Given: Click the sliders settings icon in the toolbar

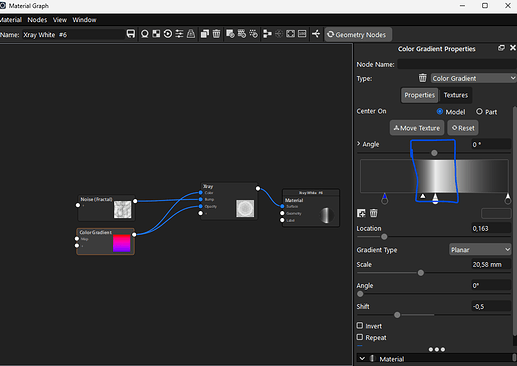Looking at the screenshot, I should (179, 34).
